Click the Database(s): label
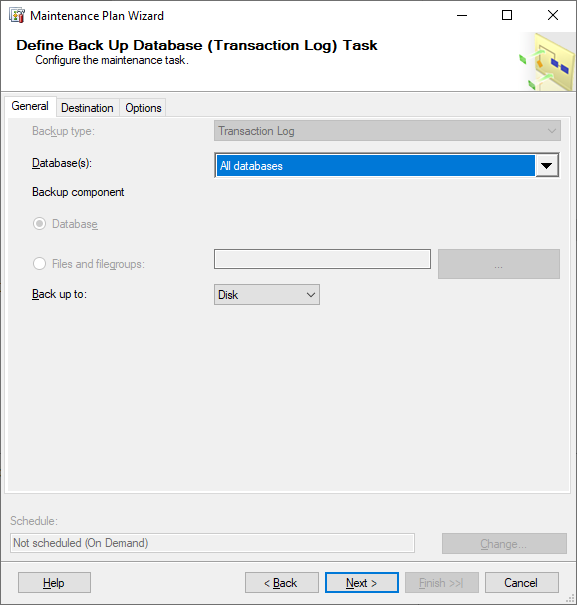This screenshot has width=577, height=605. [x=62, y=163]
